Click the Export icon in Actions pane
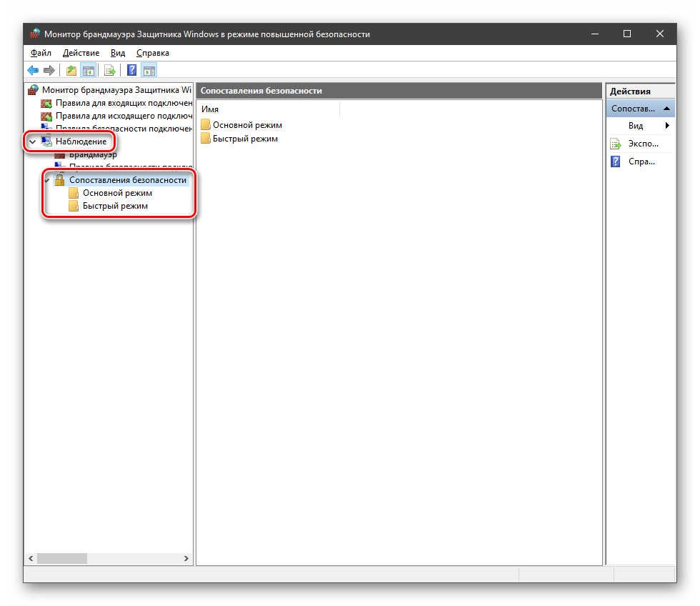Screen dimensions: 700x606 [x=616, y=144]
